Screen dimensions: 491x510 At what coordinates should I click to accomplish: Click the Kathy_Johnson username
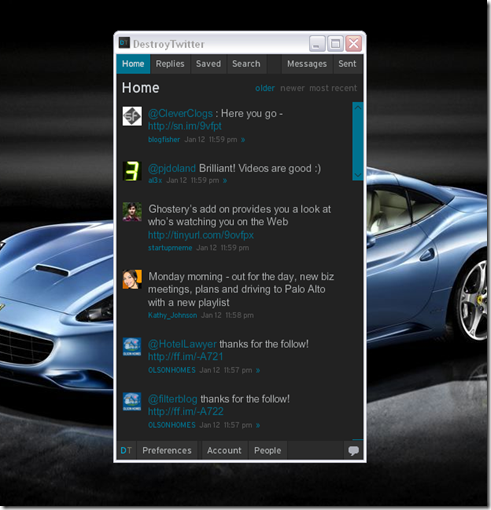(172, 315)
